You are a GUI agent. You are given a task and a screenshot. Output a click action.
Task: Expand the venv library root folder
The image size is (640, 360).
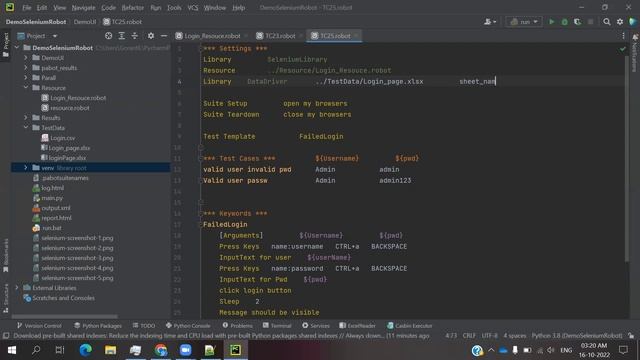(26, 167)
